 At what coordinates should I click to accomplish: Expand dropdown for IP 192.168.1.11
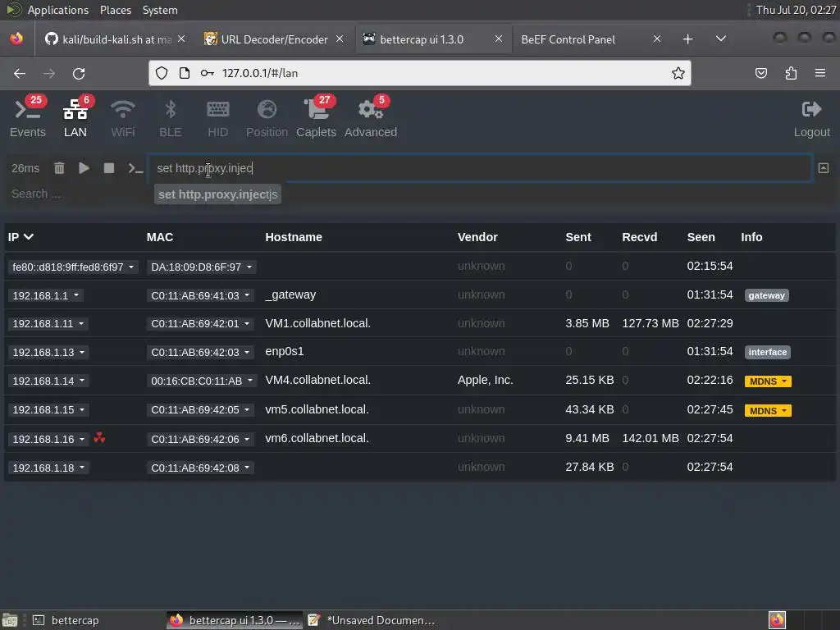(48, 323)
